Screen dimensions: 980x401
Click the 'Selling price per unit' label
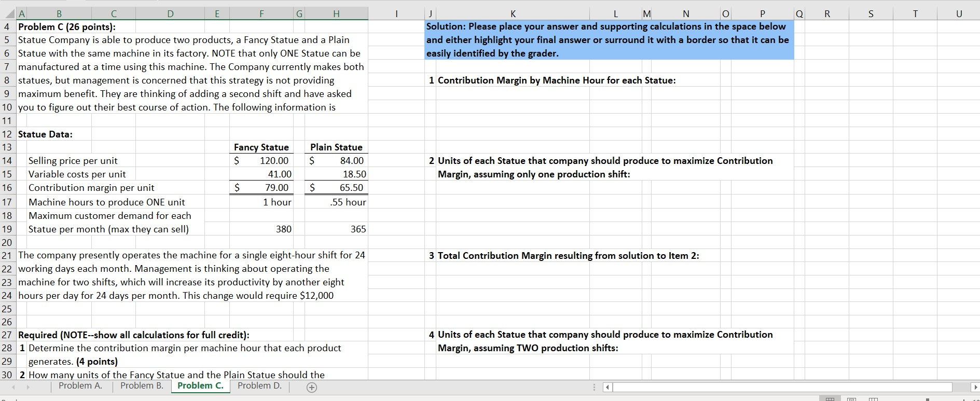73,161
